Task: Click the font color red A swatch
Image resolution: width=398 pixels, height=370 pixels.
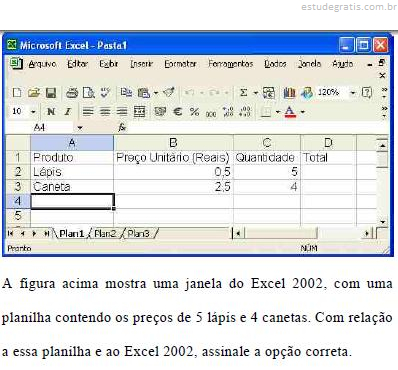Action: [x=290, y=111]
